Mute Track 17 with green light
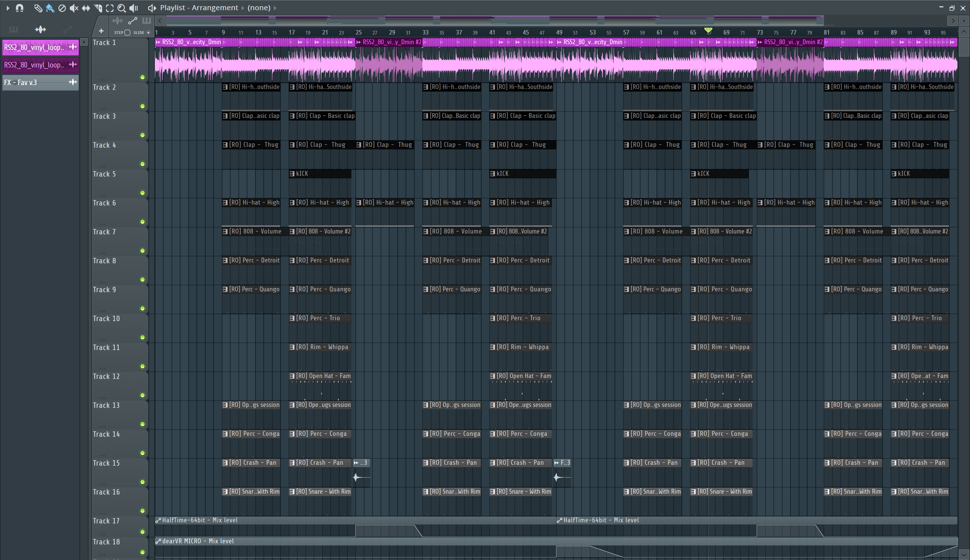Viewport: 970px width, 560px height. pyautogui.click(x=142, y=532)
